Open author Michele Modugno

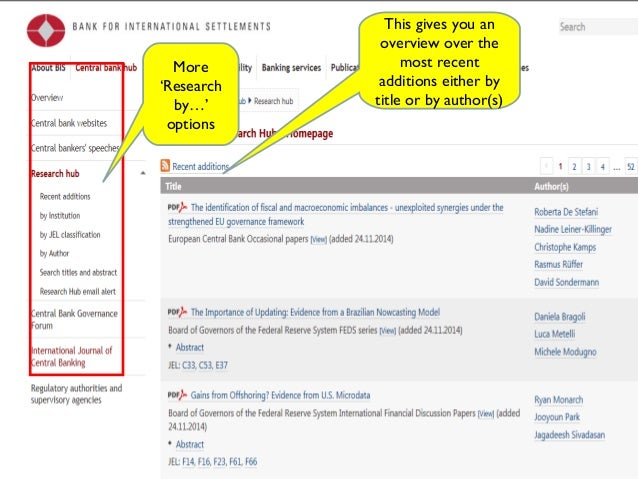click(565, 352)
